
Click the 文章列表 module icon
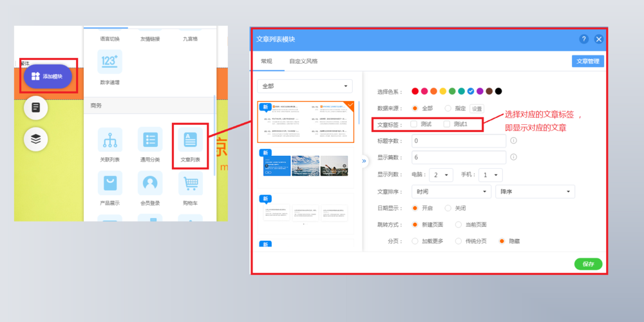[x=190, y=140]
